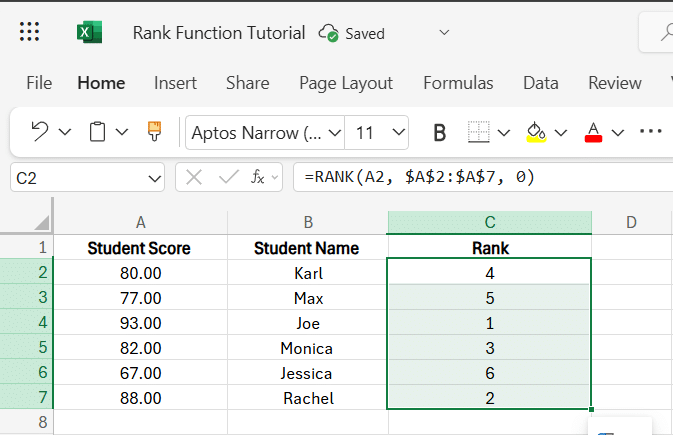Open the Paste options dropdown arrow

(122, 132)
